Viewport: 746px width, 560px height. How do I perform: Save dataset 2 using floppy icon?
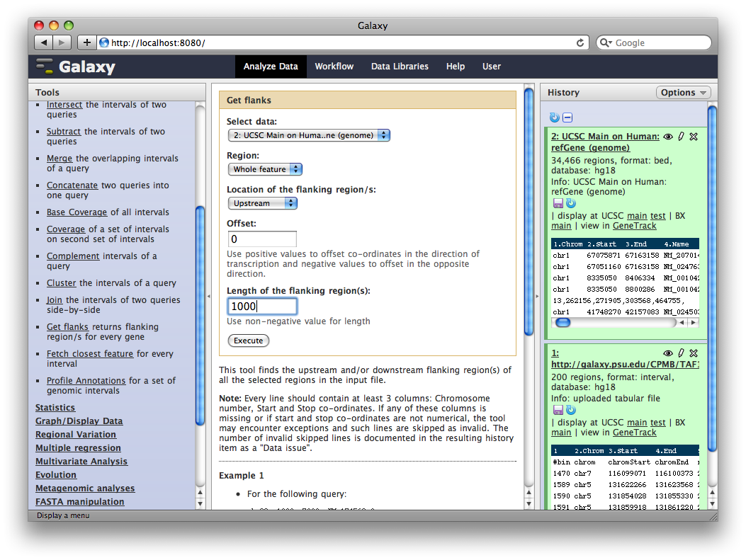point(558,203)
